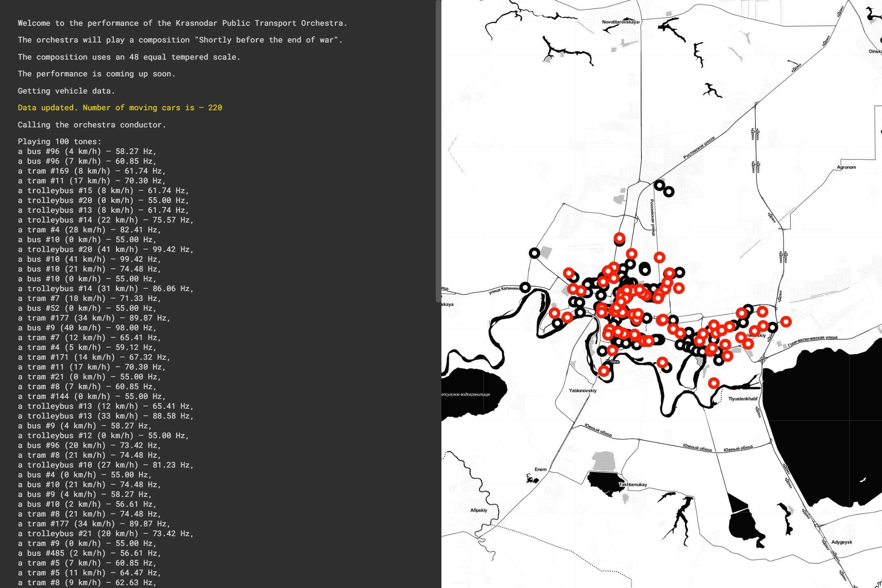
Task: Click the Tlyustenkhabl' map label
Action: coord(743,399)
